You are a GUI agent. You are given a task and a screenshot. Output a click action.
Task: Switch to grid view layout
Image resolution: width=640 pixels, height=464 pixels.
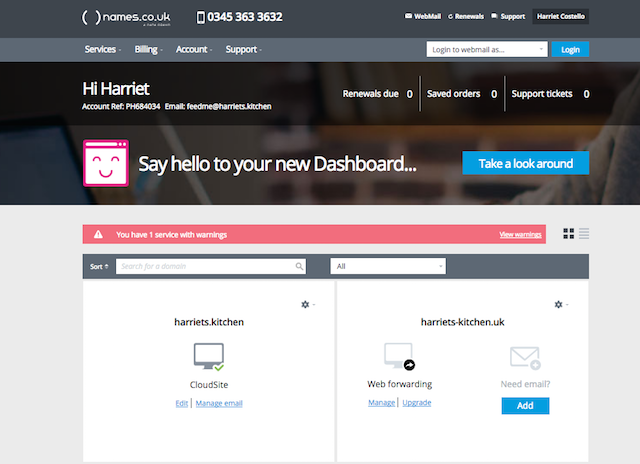point(569,233)
